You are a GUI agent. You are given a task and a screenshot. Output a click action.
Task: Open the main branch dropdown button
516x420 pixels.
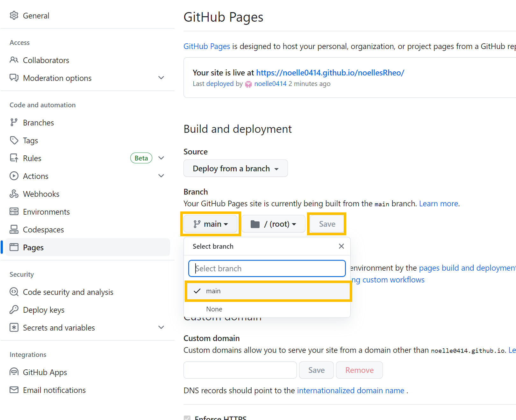[x=211, y=224]
